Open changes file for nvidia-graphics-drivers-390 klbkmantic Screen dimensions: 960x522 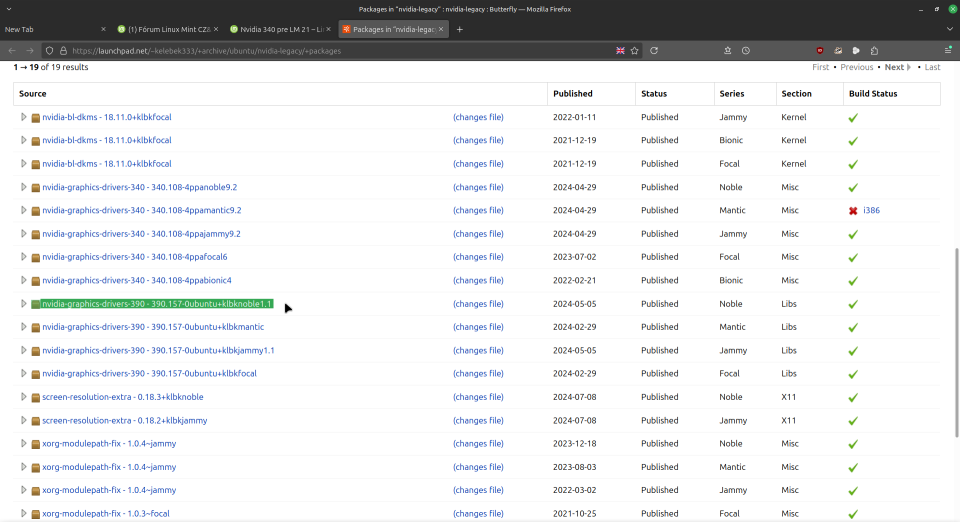pyautogui.click(x=478, y=327)
